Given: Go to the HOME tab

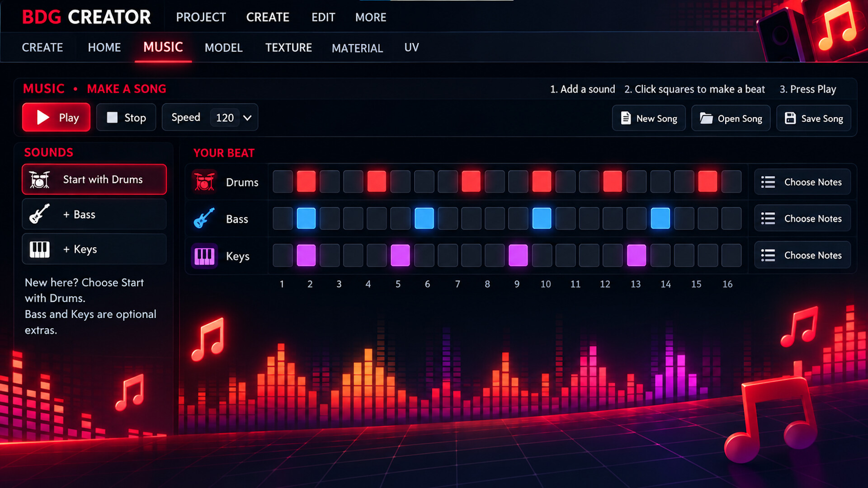Looking at the screenshot, I should pos(104,47).
